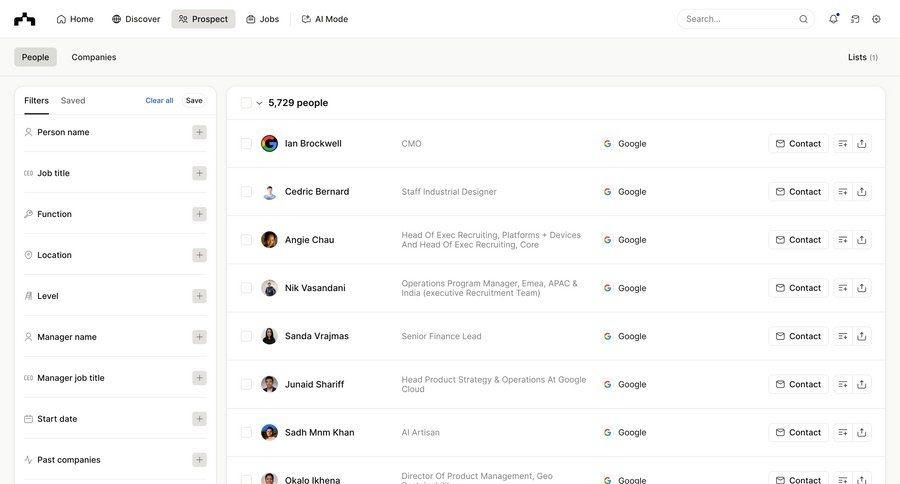Export Angie Chau's record
This screenshot has height=484, width=900.
pos(862,240)
